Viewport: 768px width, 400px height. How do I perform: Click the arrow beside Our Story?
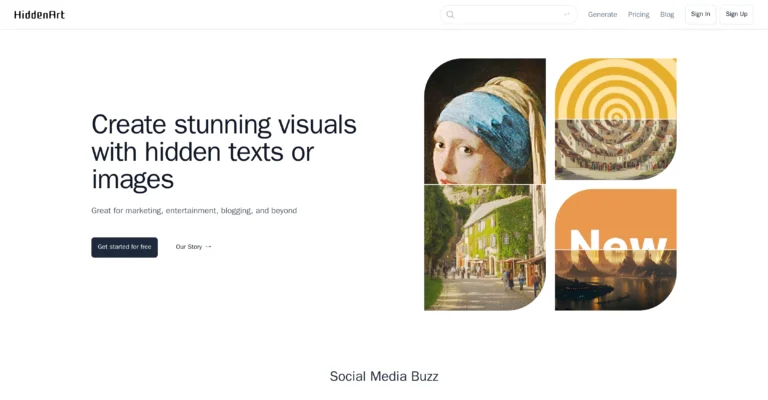[x=208, y=247]
